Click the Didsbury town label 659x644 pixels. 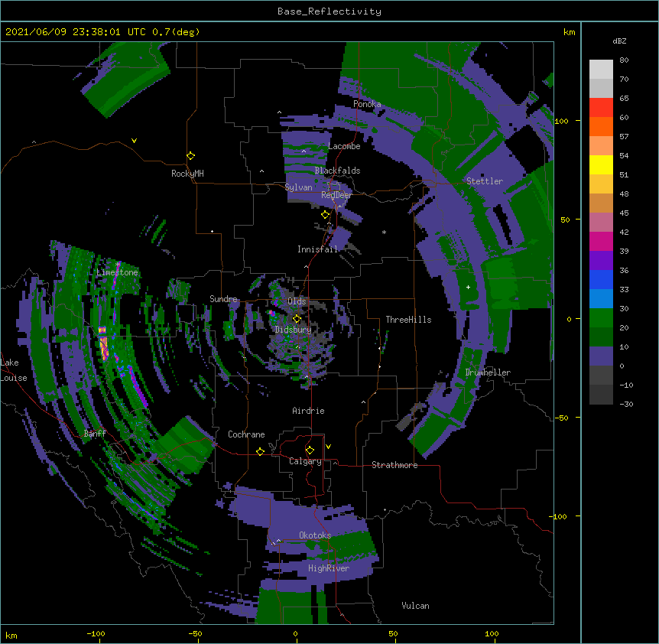point(293,330)
